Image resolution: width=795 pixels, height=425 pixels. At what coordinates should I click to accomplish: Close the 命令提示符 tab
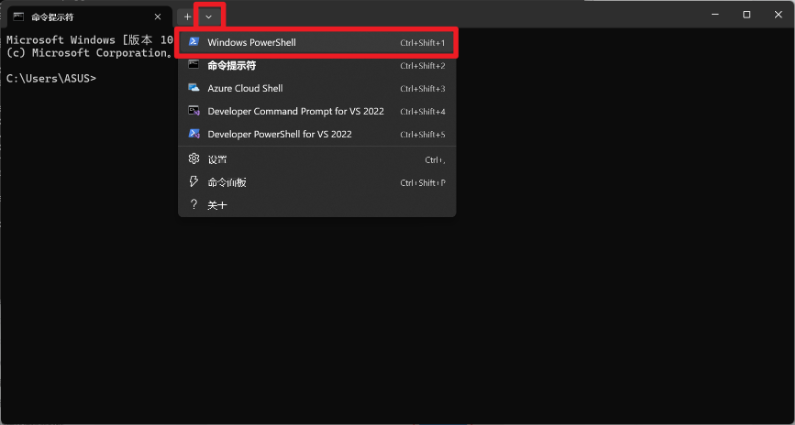coord(158,17)
